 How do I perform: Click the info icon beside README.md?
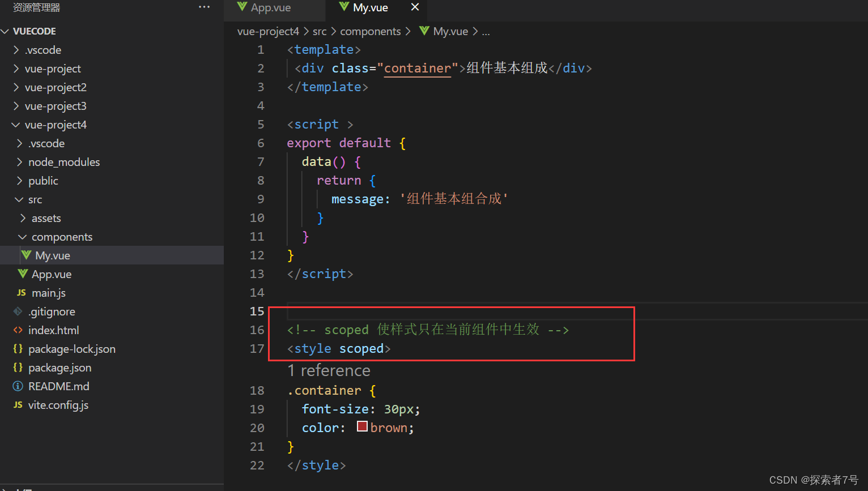(18, 386)
